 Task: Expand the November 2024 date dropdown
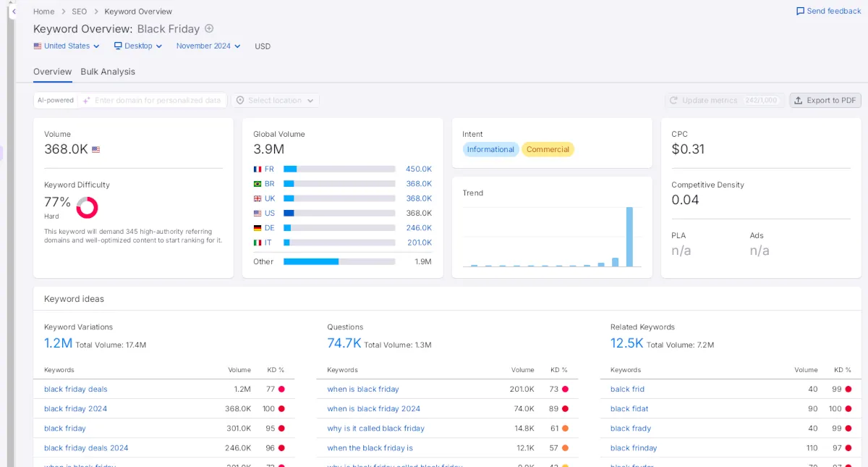208,46
